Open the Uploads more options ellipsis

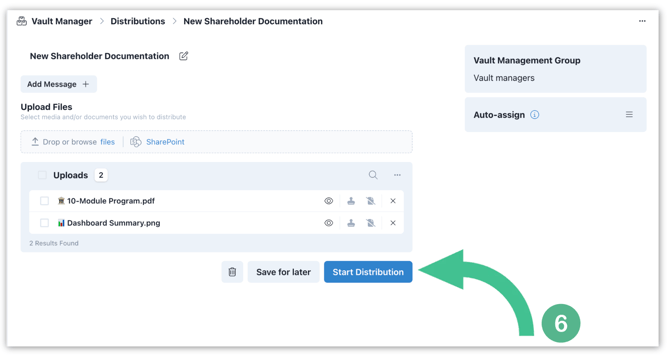[397, 175]
